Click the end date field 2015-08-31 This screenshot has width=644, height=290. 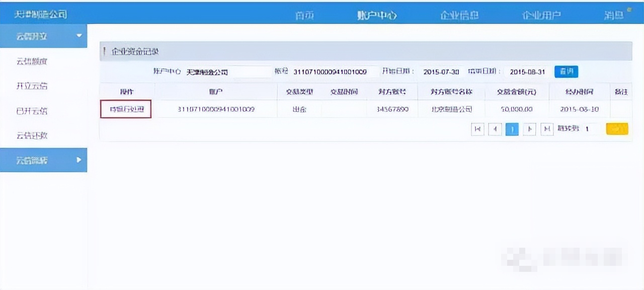[527, 72]
